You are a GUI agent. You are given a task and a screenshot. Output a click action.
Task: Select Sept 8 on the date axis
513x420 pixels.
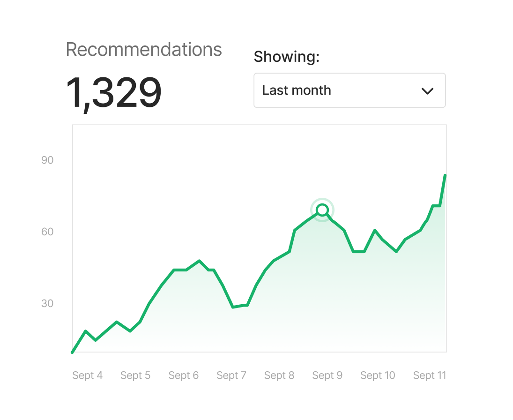[279, 375]
